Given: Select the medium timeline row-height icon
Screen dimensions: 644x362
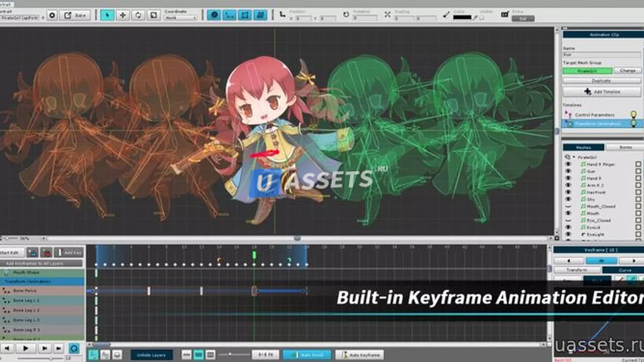Looking at the screenshot, I should (199, 355).
